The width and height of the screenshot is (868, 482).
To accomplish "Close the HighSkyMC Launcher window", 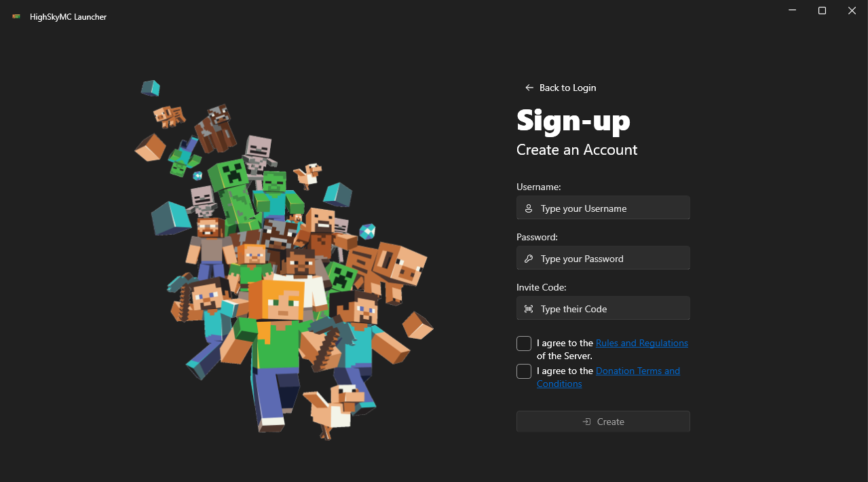I will [x=852, y=11].
